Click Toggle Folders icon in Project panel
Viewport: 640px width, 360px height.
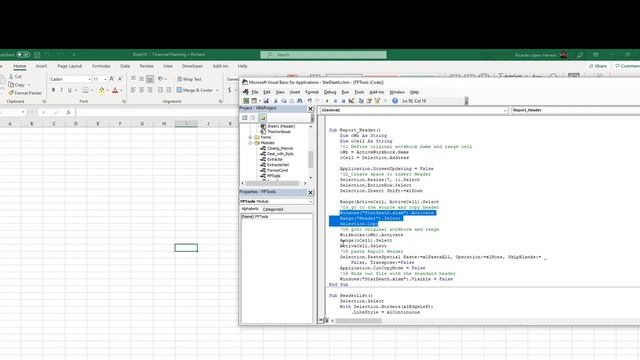pyautogui.click(x=263, y=118)
